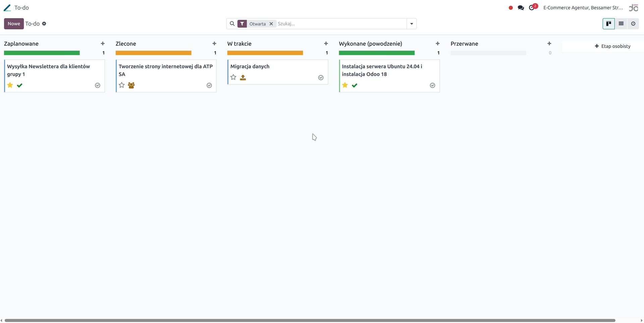This screenshot has width=644, height=323.
Task: Click the horizontal scrollbar at bottom
Action: [x=310, y=320]
